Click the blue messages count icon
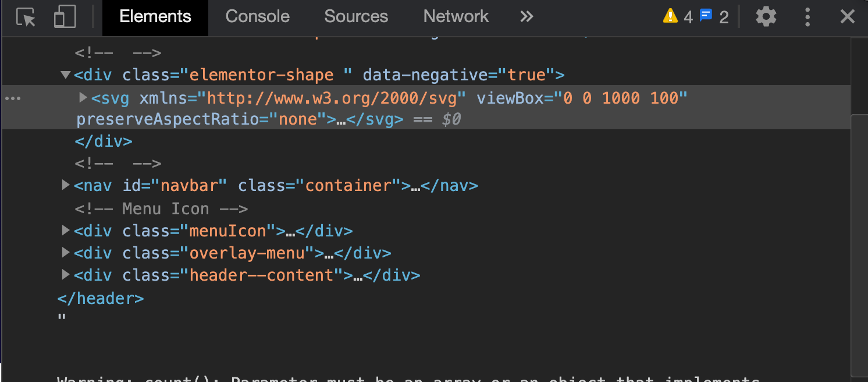This screenshot has width=868, height=382. click(x=706, y=16)
